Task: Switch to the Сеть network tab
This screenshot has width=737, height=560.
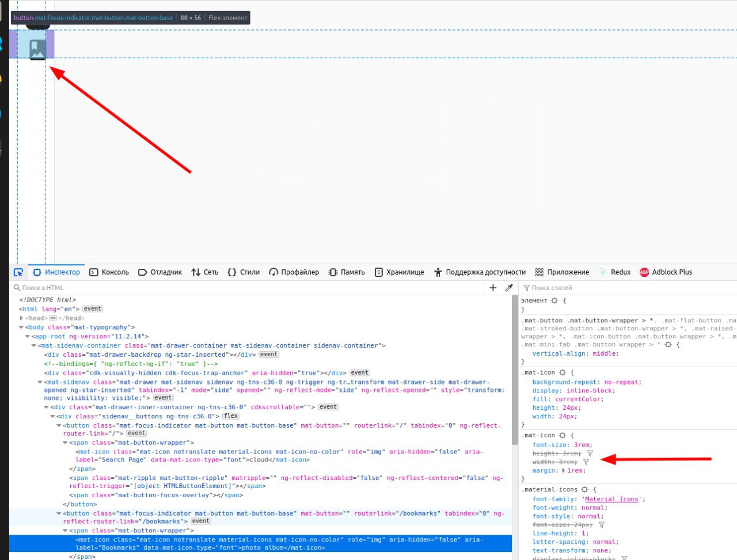Action: [205, 272]
